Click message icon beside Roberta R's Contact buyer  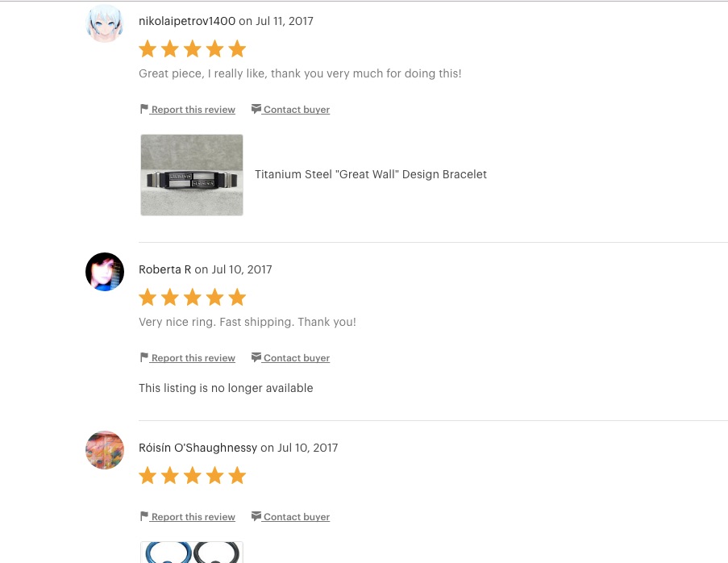click(256, 357)
